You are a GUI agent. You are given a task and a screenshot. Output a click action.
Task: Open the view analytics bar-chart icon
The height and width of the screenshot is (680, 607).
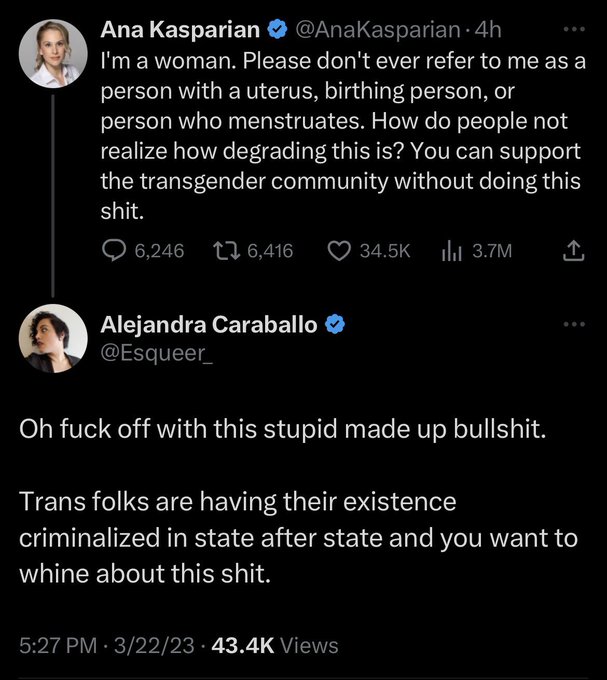click(451, 251)
